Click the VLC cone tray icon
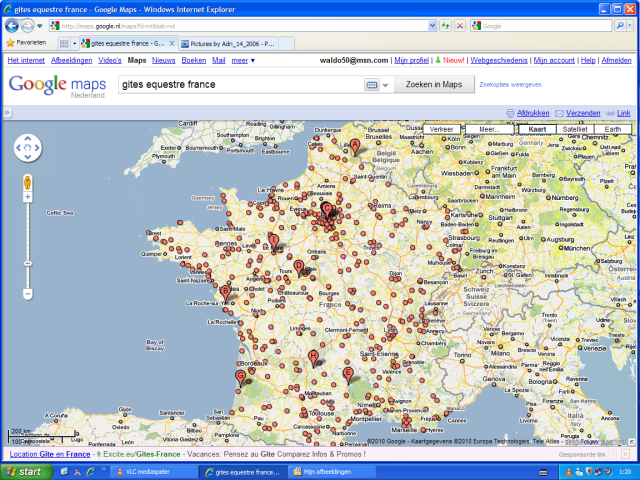The height and width of the screenshot is (480, 640). pyautogui.click(x=569, y=472)
